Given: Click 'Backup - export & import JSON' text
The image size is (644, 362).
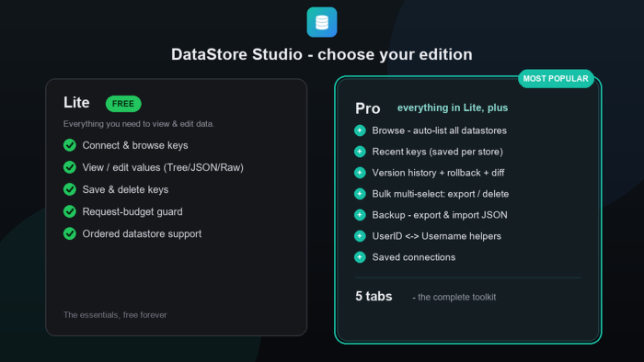Looking at the screenshot, I should pyautogui.click(x=440, y=215).
